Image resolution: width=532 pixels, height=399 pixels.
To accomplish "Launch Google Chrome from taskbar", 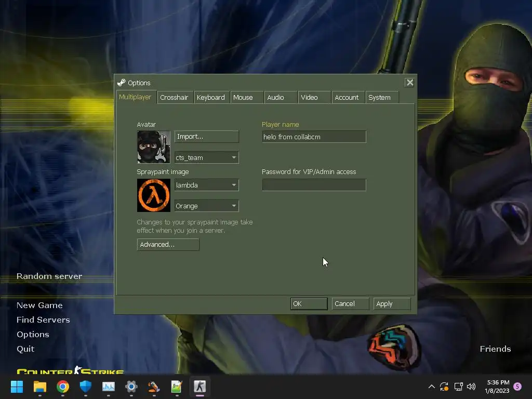I will tap(63, 387).
